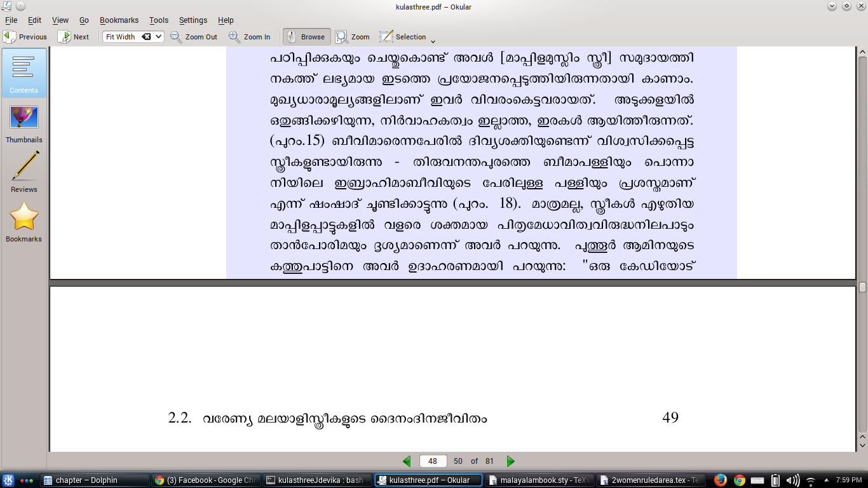This screenshot has width=868, height=488.
Task: Click the Zoom Out magnifier tool
Action: point(194,37)
